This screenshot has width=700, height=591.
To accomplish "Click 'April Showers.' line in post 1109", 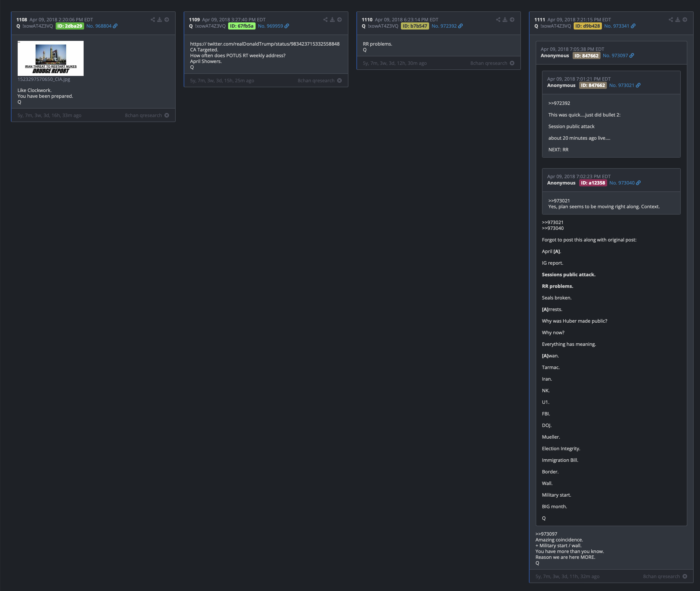I will (206, 61).
